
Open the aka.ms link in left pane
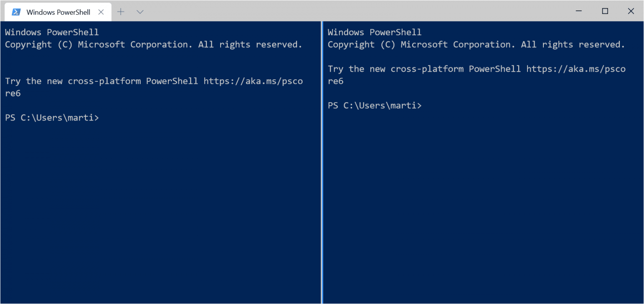point(253,81)
